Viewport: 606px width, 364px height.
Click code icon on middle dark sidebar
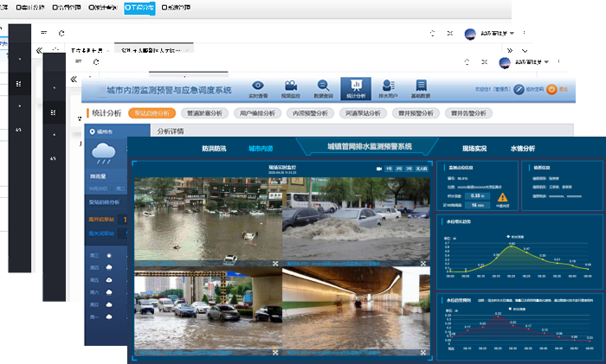(x=54, y=158)
